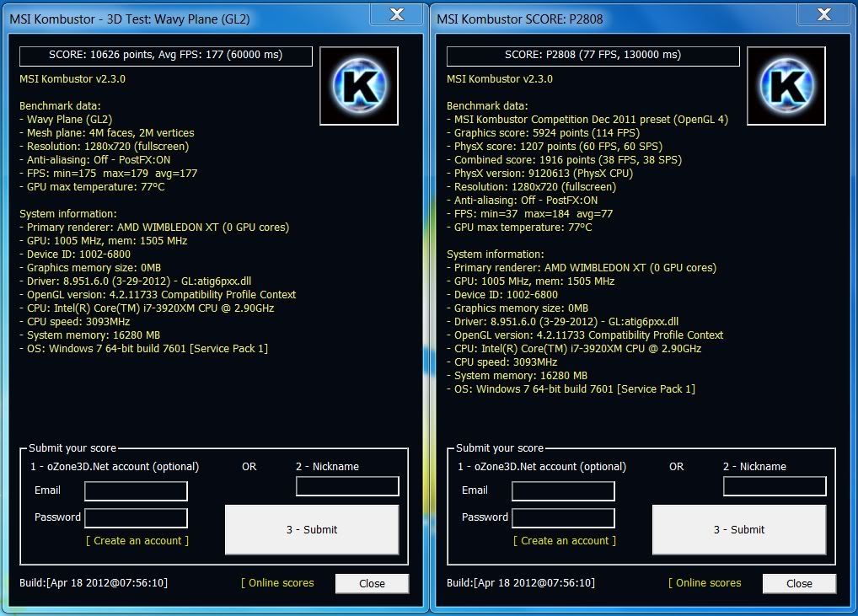The image size is (858, 616).
Task: Open 'Create an account' in the Wavy Plane window
Action: click(x=137, y=540)
